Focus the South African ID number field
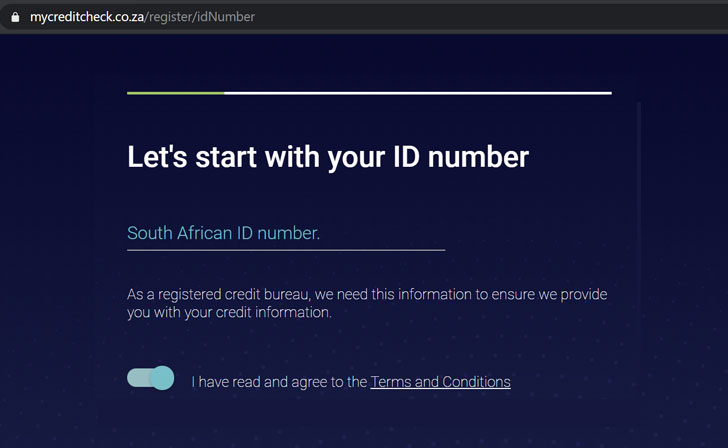728x448 pixels. pos(285,234)
